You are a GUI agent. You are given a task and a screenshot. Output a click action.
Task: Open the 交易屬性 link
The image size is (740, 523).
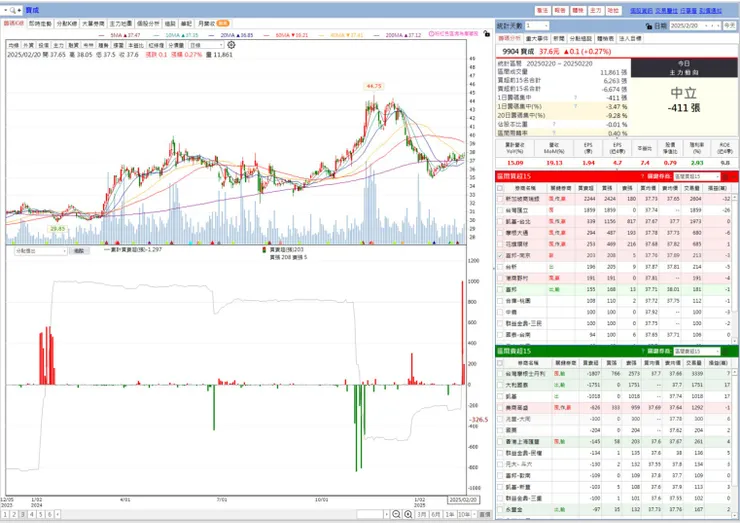666,10
